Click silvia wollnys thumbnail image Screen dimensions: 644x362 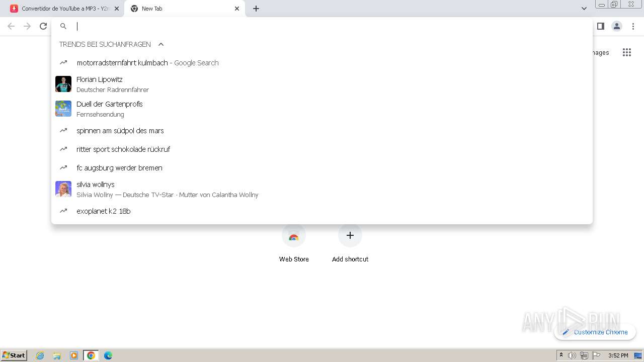click(x=63, y=189)
